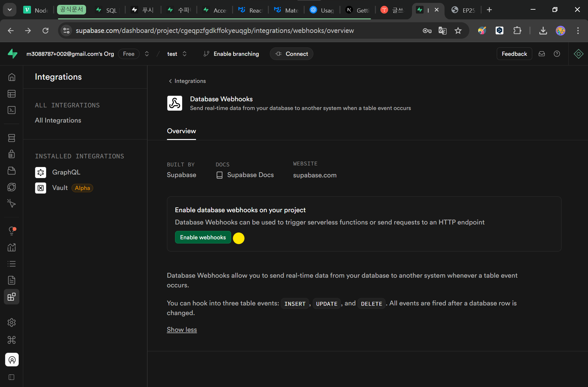
Task: Open the supabase.com website link
Action: click(315, 175)
